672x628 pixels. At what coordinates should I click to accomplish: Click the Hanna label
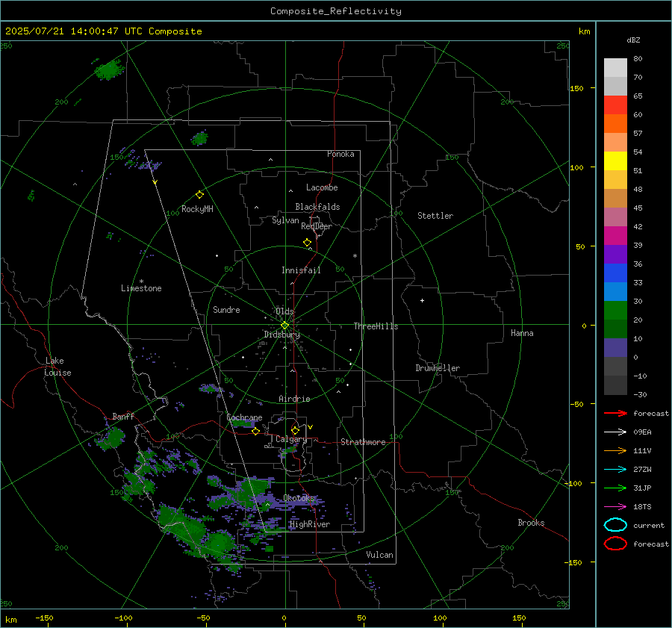click(522, 333)
